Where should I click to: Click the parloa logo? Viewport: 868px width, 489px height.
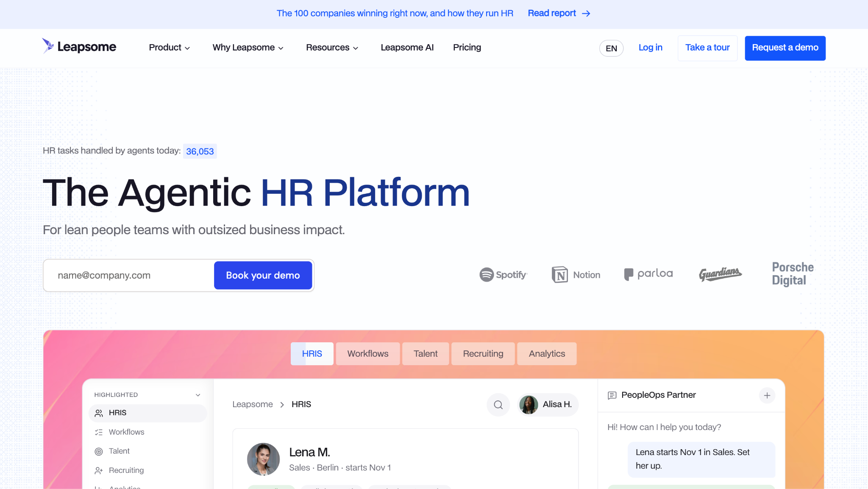648,274
